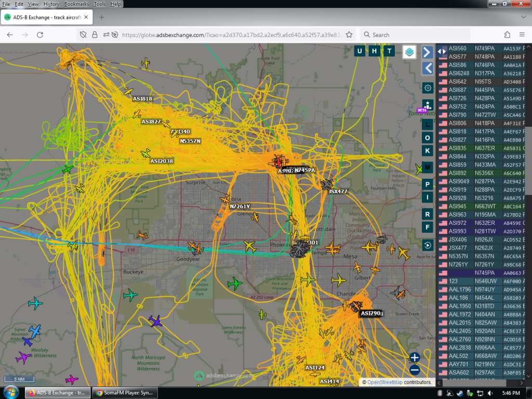Select ASA602 row in aircraft table
This screenshot has height=399, width=532.
(481, 373)
